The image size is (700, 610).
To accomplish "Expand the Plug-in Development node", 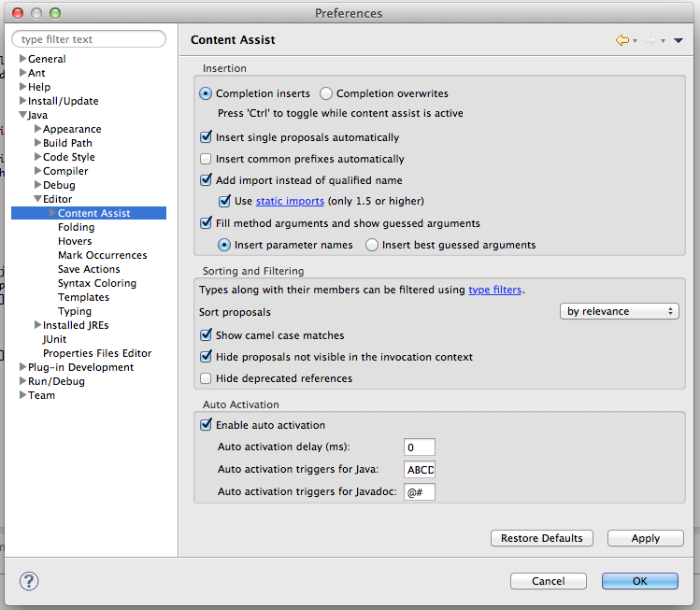I will [22, 366].
